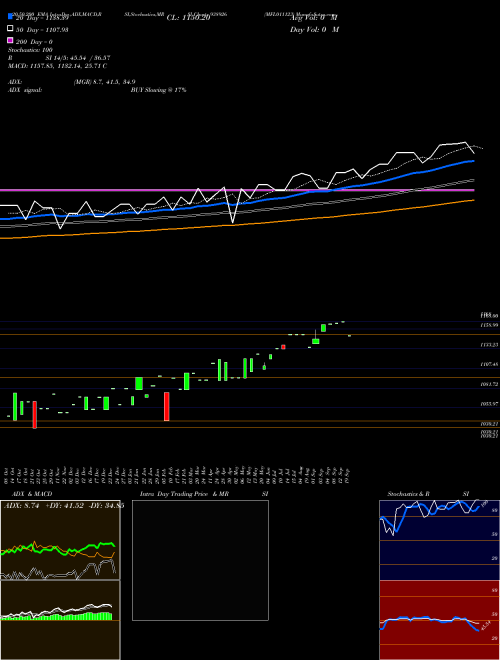Click the blue 20 Day legend swatch
500x660 pixels.
[10, 16]
